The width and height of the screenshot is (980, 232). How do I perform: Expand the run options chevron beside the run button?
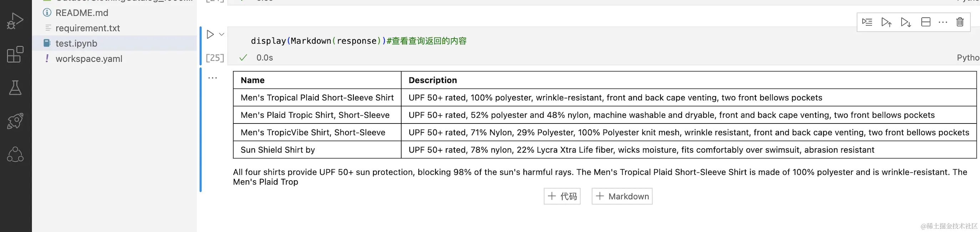coord(222,34)
